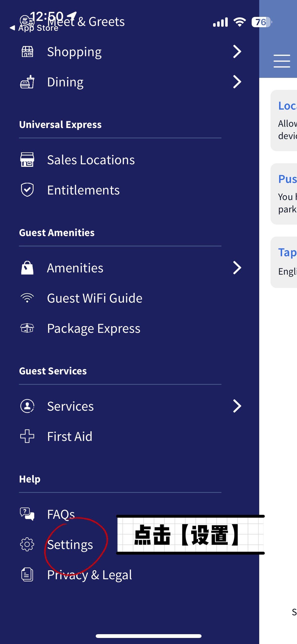Tap the Package Express box icon
The height and width of the screenshot is (644, 297).
[27, 328]
